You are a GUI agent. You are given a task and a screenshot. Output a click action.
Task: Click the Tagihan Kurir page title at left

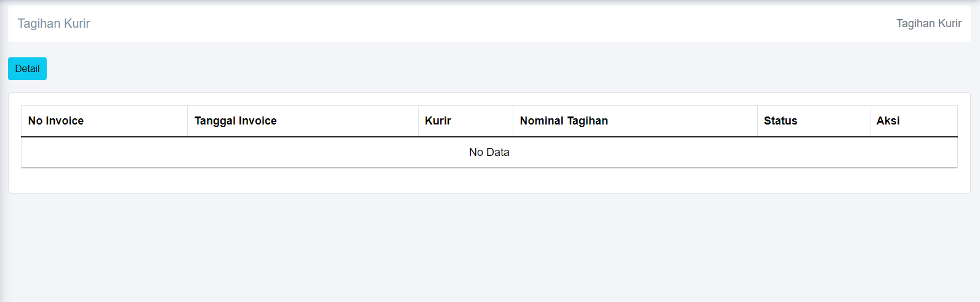(54, 23)
